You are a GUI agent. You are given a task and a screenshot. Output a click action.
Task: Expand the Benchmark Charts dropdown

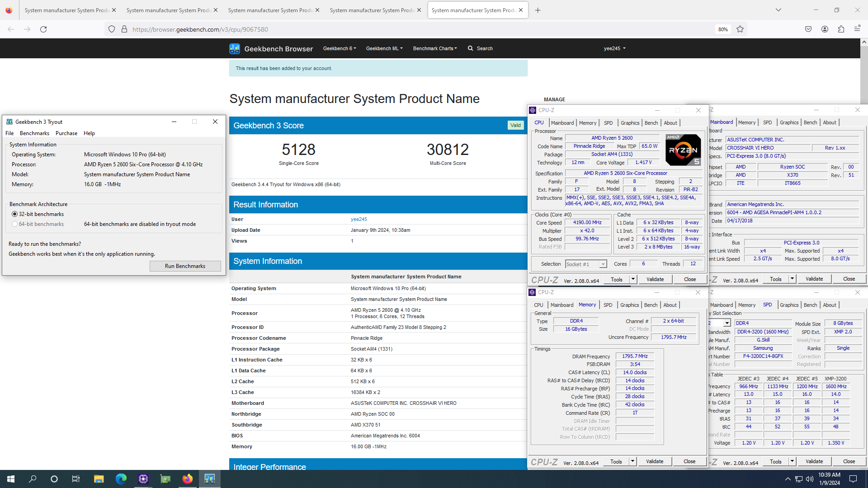[435, 48]
